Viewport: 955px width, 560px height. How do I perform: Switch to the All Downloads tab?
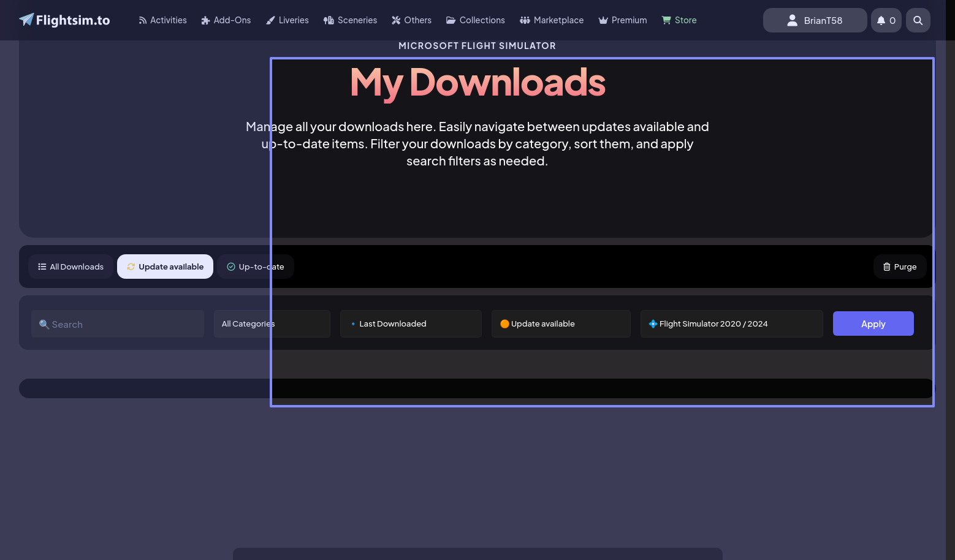coord(70,267)
